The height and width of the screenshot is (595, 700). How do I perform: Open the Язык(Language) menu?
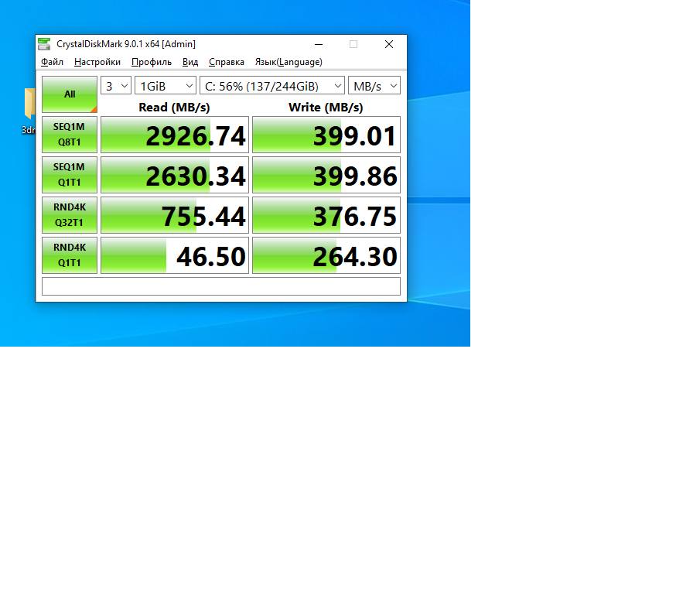pos(289,62)
